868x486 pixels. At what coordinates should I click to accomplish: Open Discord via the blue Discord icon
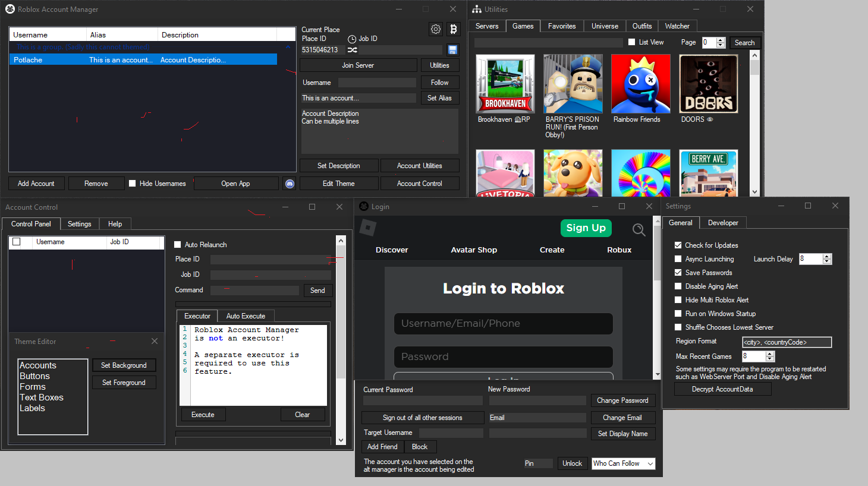(290, 184)
